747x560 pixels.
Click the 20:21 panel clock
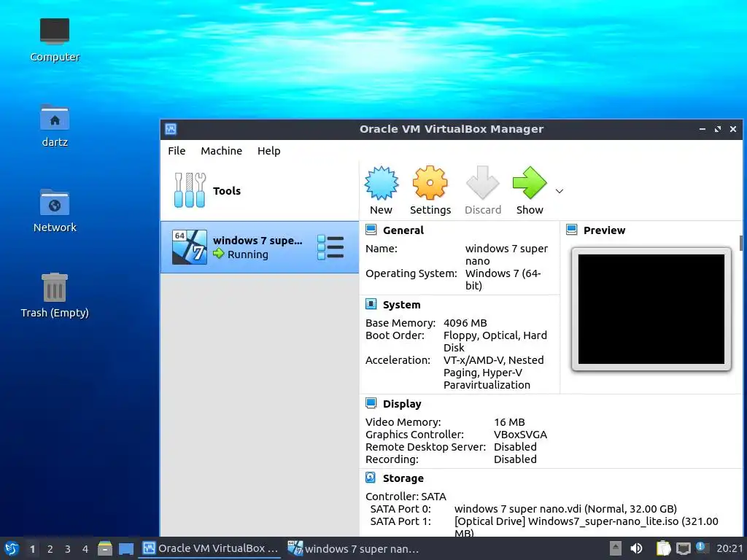click(729, 548)
